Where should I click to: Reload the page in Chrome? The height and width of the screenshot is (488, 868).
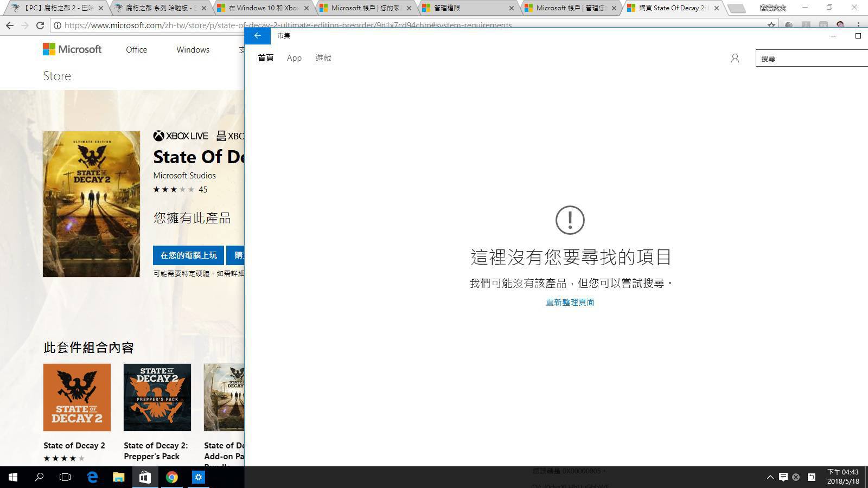(x=40, y=25)
